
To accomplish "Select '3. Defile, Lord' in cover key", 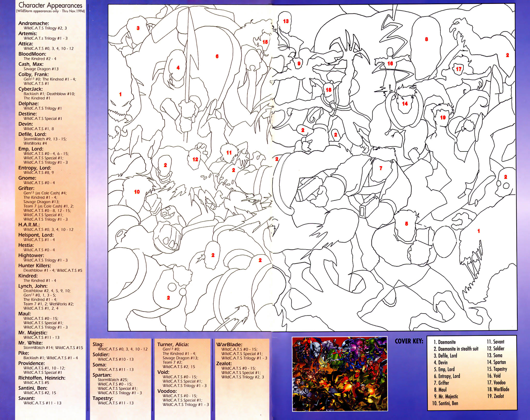I will click(x=445, y=356).
